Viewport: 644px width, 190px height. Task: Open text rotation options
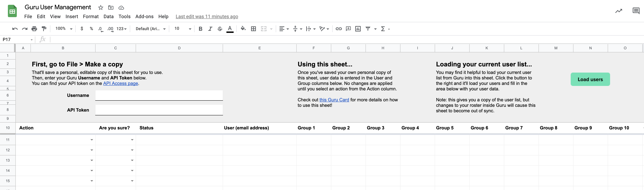coord(324,29)
